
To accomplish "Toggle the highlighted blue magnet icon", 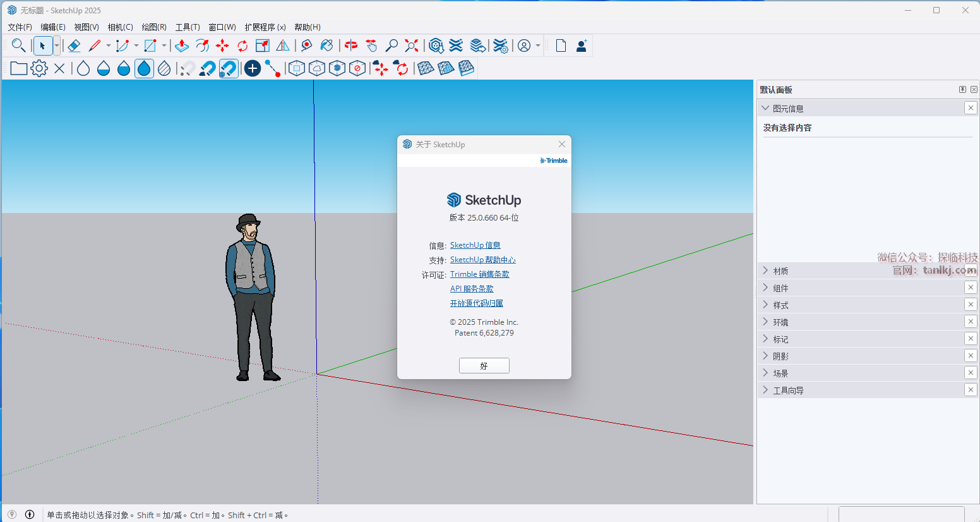I will [228, 68].
